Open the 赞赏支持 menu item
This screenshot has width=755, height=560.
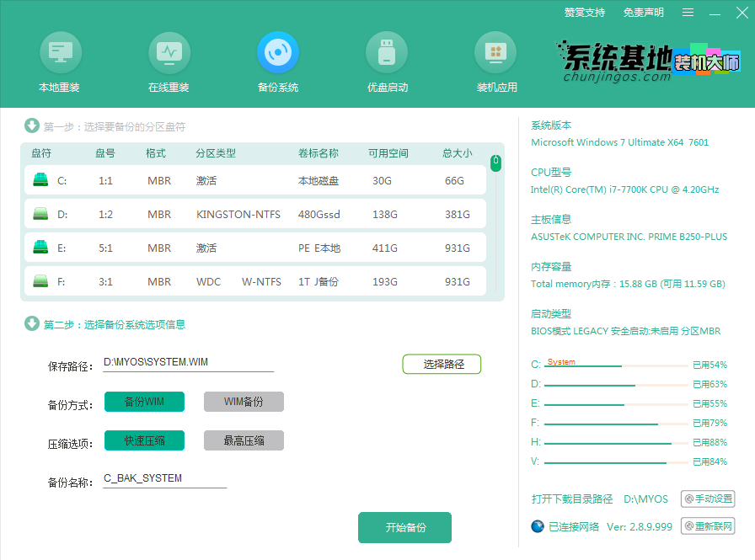pos(585,13)
